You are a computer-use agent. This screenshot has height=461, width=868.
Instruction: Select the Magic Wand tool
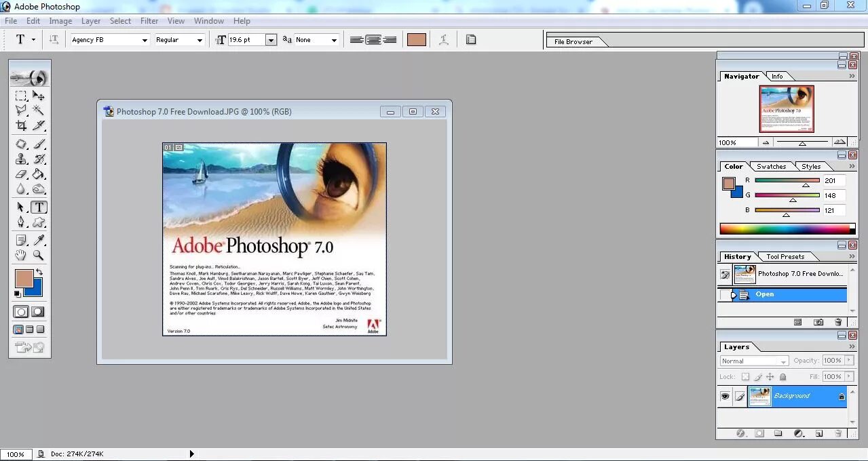[x=39, y=110]
